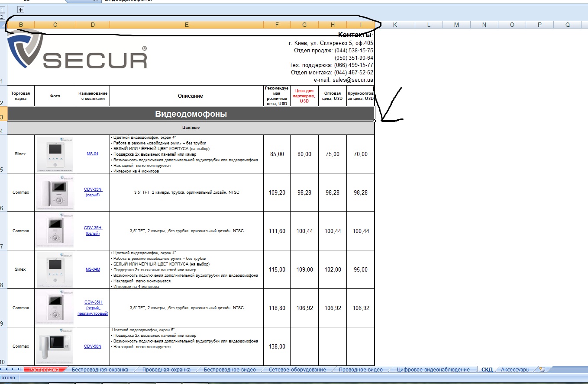Select the e-mail sales@secur.ua text

pos(343,80)
